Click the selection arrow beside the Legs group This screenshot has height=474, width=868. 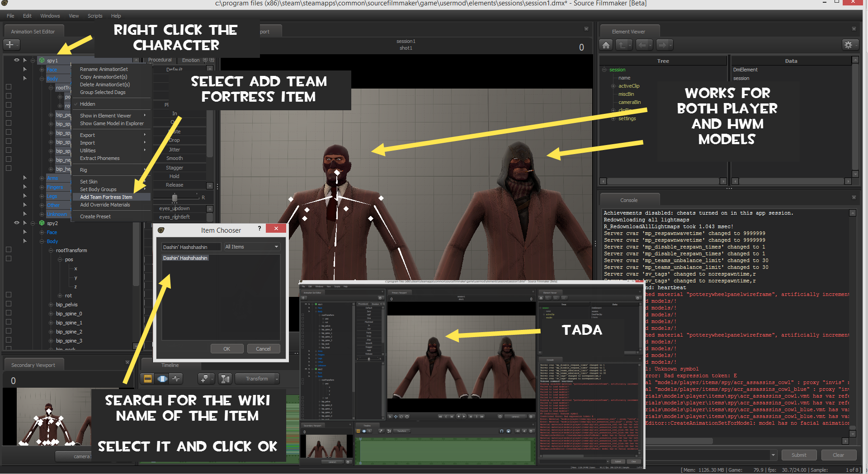click(x=25, y=196)
